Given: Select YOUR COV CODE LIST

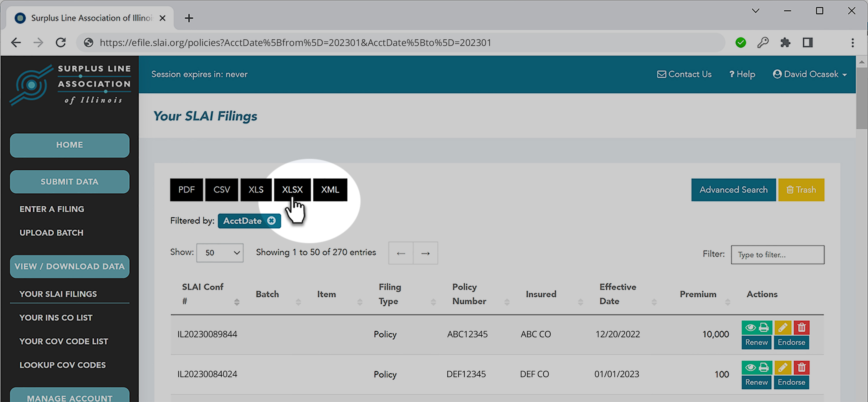Looking at the screenshot, I should (x=64, y=341).
